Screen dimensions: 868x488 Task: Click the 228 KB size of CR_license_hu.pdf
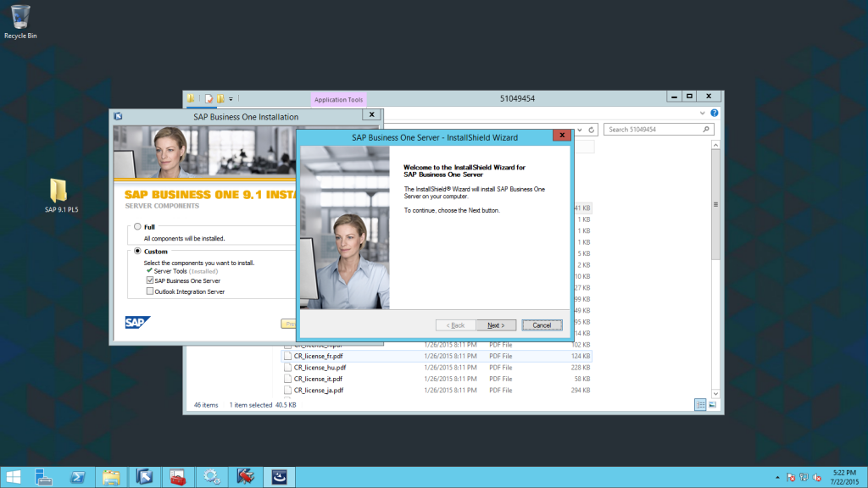[x=580, y=368]
